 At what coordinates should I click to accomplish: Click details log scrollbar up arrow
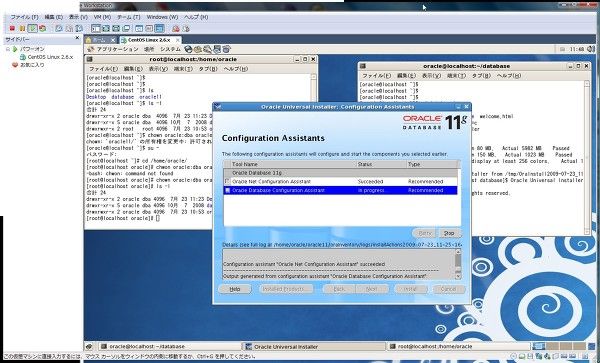tap(458, 252)
